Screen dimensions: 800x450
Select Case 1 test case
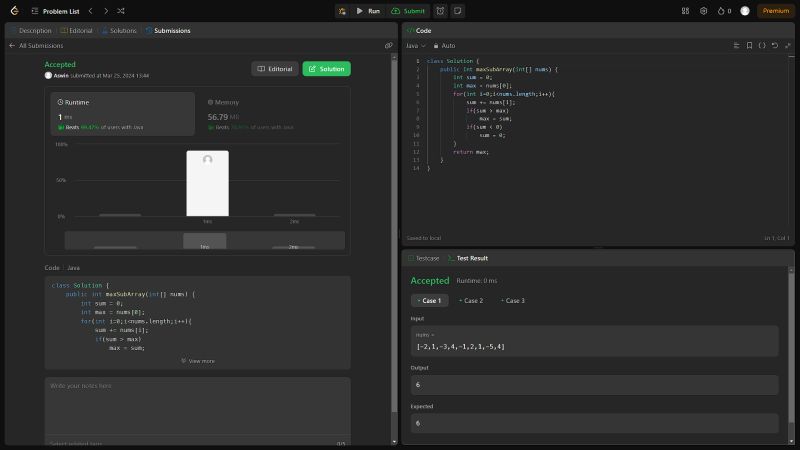click(x=430, y=301)
